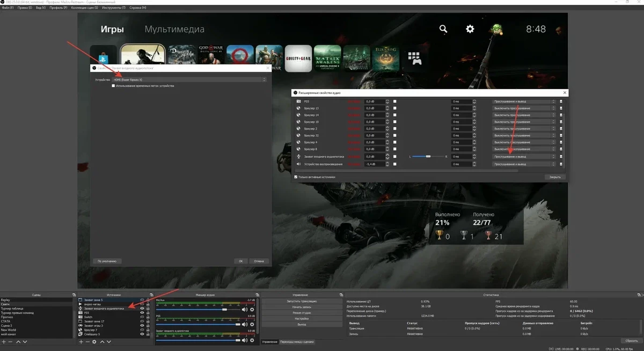
Task: Undock the Sources panel with its popout icon
Action: [151, 295]
